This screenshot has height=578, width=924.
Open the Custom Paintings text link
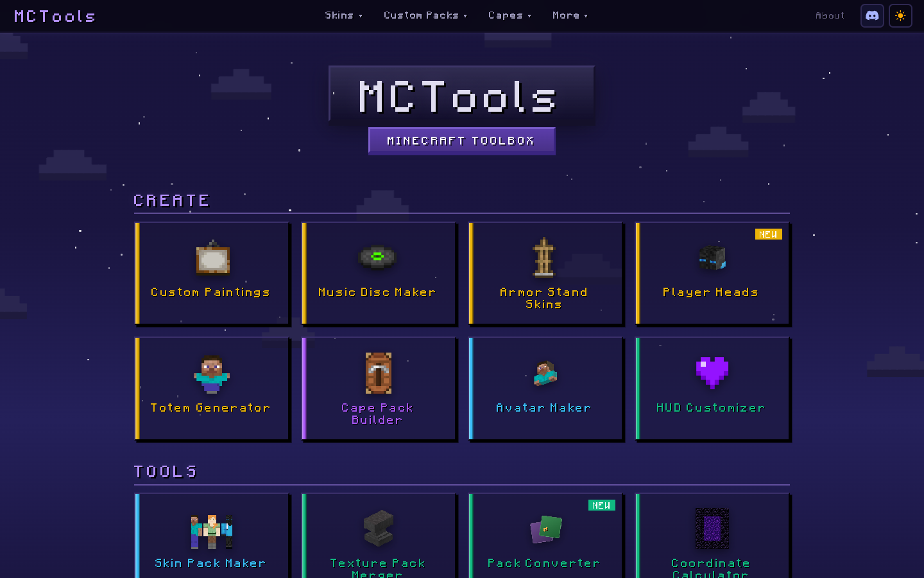210,292
